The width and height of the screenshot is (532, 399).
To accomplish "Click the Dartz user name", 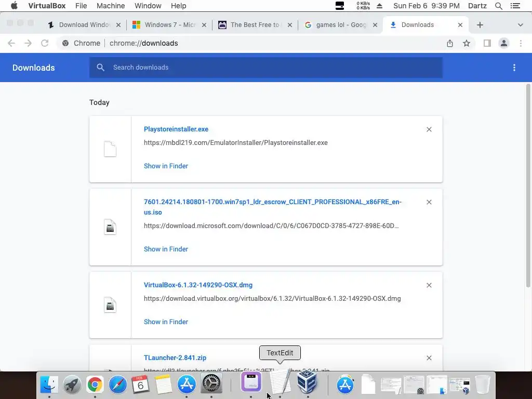I will 477,6.
